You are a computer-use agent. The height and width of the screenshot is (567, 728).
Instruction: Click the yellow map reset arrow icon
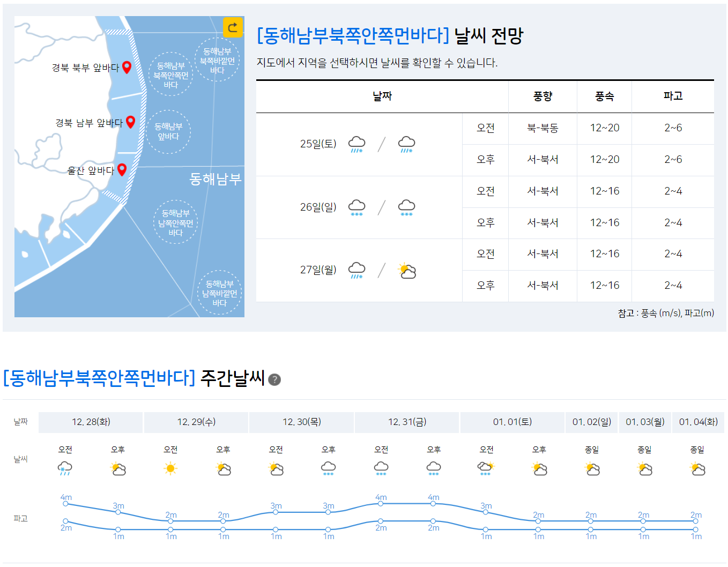pos(233,27)
